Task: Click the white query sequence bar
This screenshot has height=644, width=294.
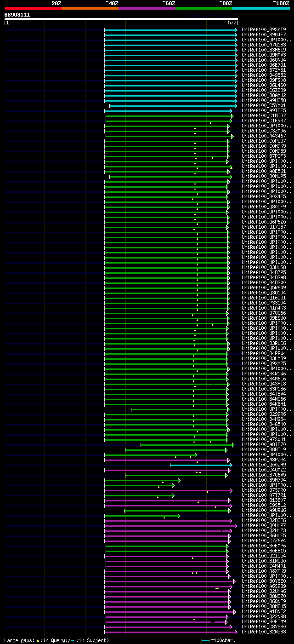Action: [x=121, y=19]
